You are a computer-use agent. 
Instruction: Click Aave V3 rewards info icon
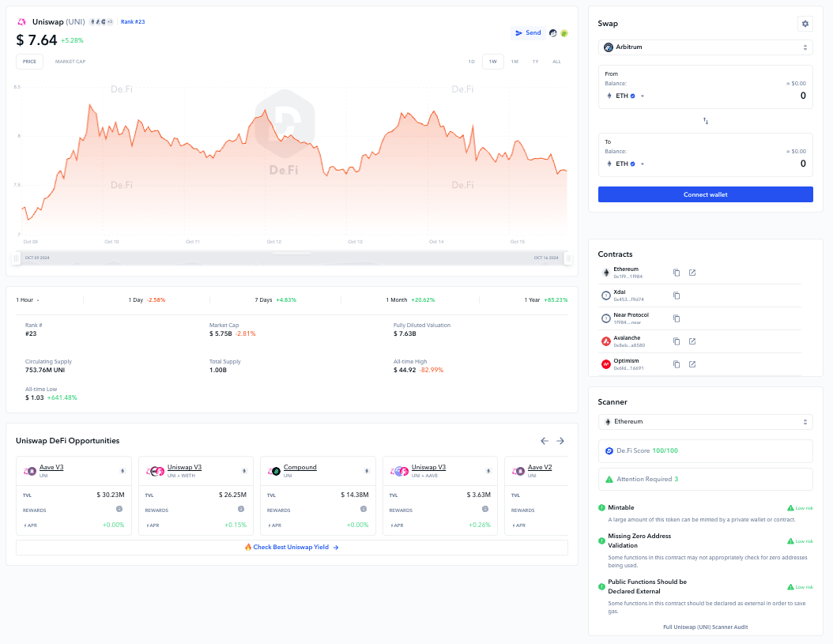(119, 509)
